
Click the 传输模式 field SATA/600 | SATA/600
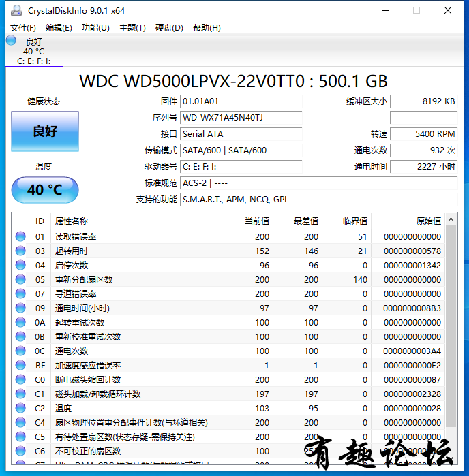click(241, 150)
